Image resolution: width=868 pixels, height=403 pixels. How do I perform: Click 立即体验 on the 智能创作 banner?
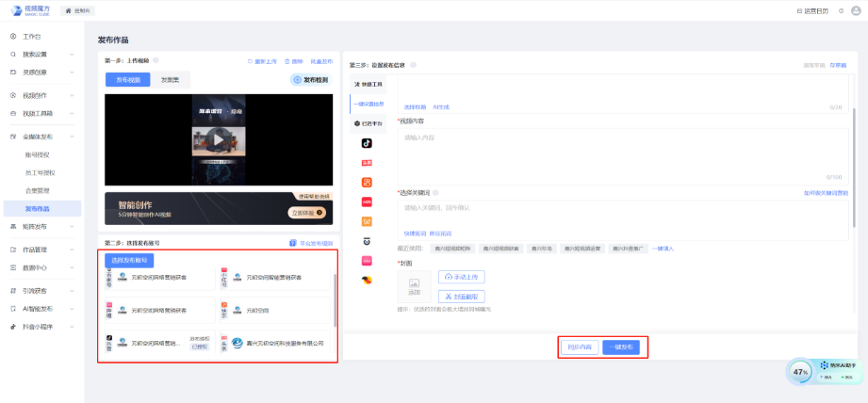306,212
